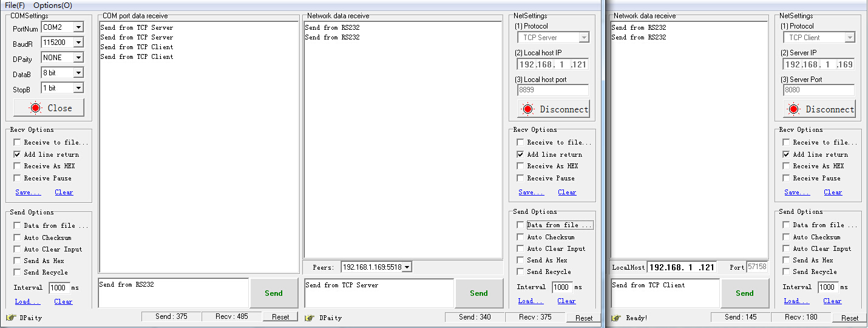This screenshot has width=868, height=328.
Task: Click Send button beside RS232 input
Action: coord(274,293)
